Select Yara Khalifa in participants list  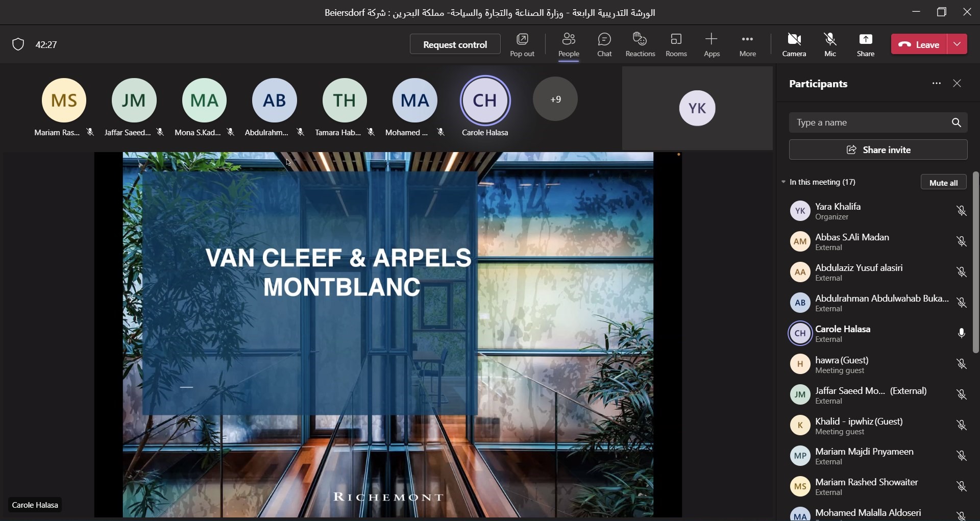tap(875, 211)
